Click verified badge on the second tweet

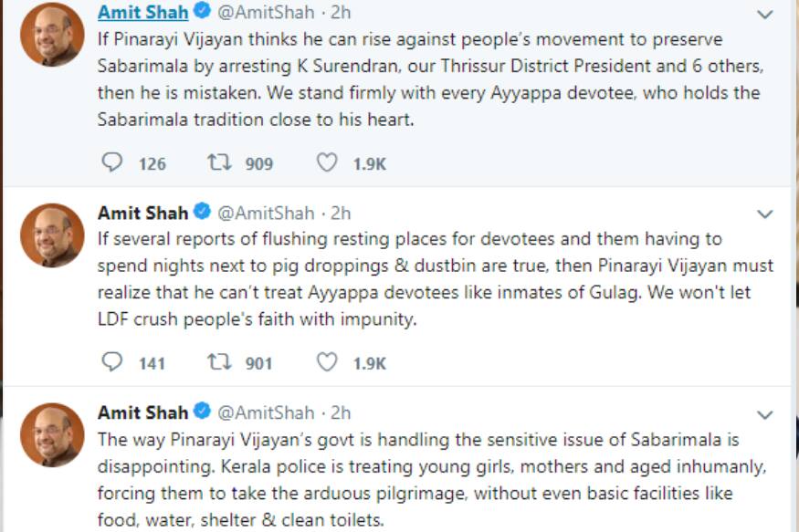click(x=202, y=213)
